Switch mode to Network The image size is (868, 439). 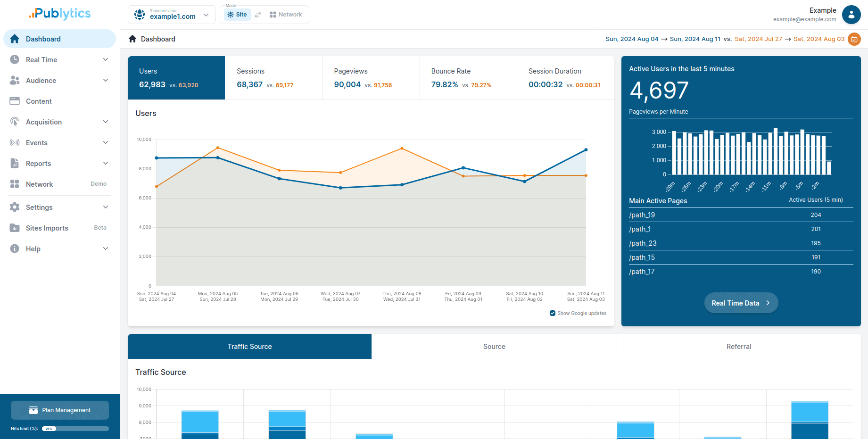[x=286, y=15]
